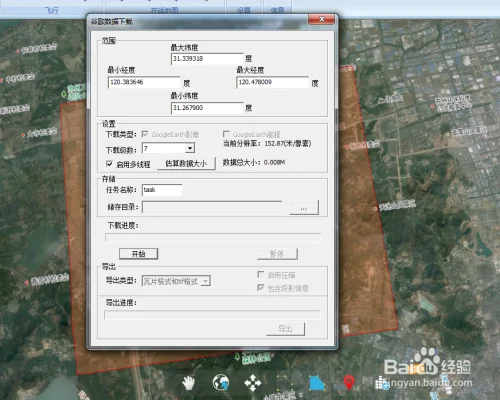Toggle the 包含投影信息 checkbox
The width and height of the screenshot is (500, 400).
coord(261,287)
